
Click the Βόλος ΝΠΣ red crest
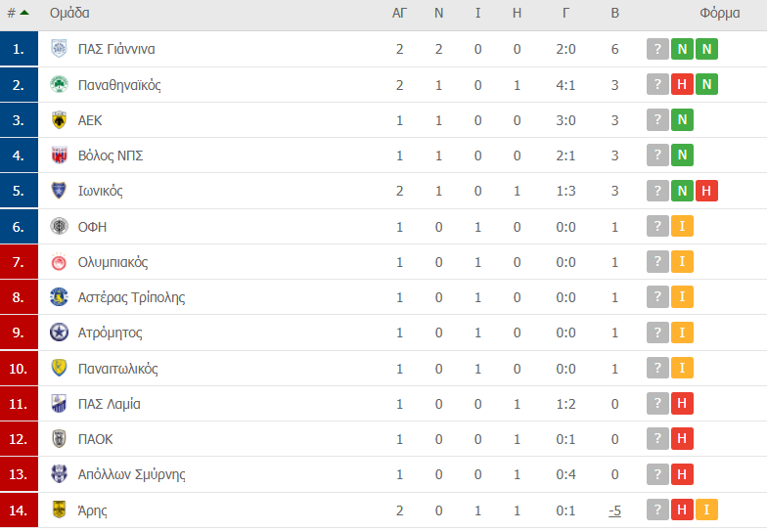[59, 155]
